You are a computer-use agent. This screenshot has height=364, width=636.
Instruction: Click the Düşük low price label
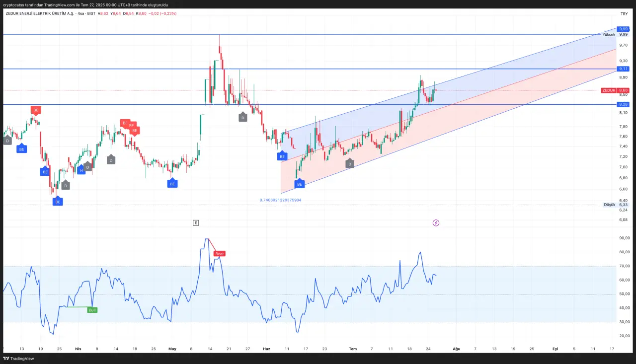tap(609, 205)
